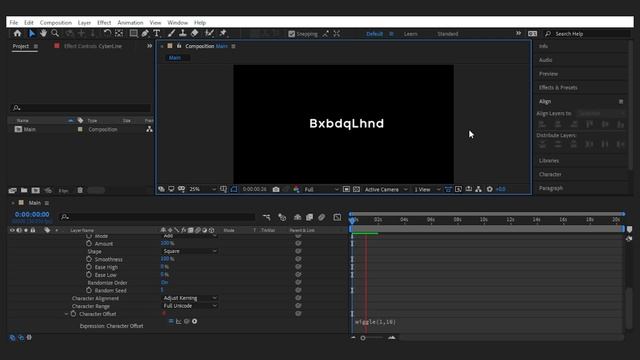This screenshot has height=360, width=640.
Task: Select the Clone Stamp tool
Action: pyautogui.click(x=183, y=33)
